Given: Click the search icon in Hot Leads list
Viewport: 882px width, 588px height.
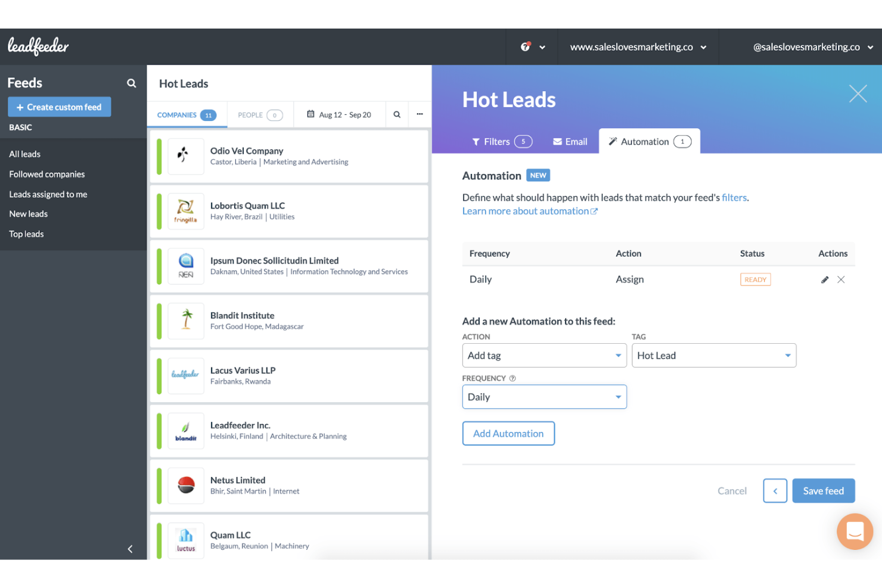Looking at the screenshot, I should [397, 114].
